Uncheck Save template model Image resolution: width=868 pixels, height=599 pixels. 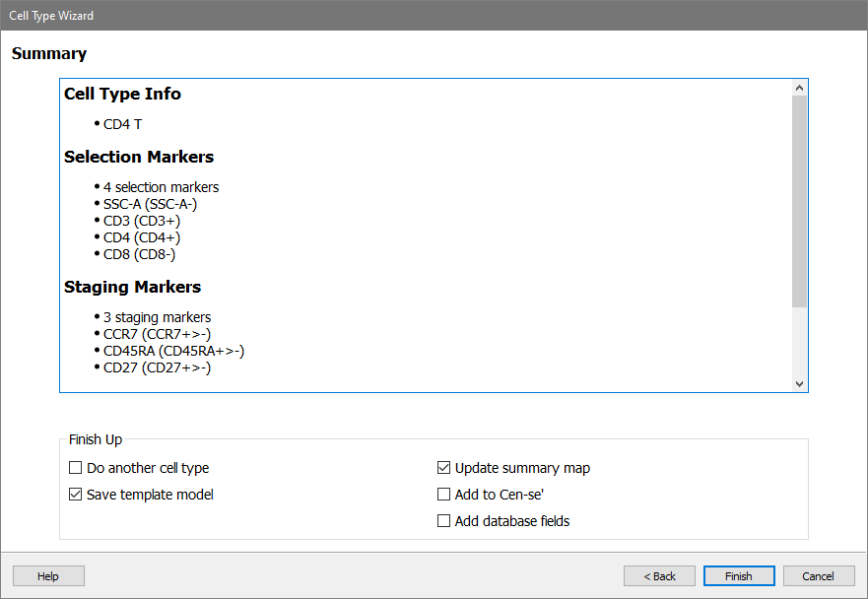(x=76, y=495)
